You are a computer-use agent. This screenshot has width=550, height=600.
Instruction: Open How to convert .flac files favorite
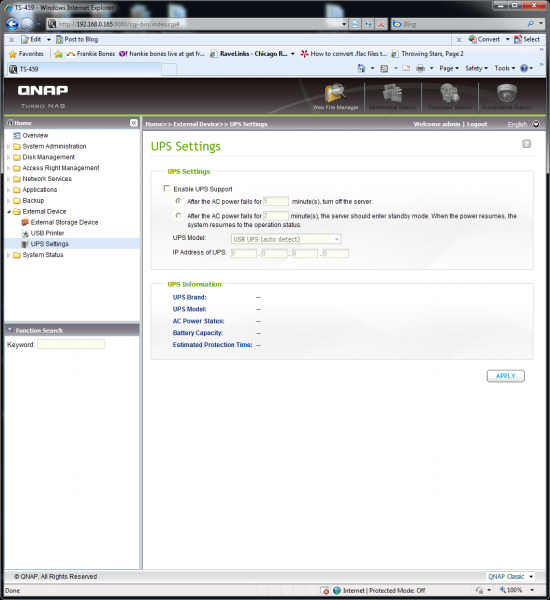click(x=344, y=54)
